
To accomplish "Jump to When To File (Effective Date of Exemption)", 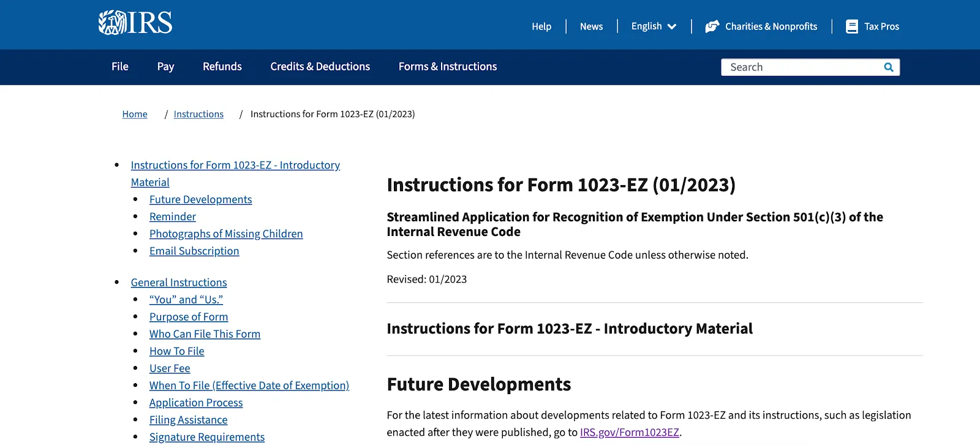I will pos(249,385).
